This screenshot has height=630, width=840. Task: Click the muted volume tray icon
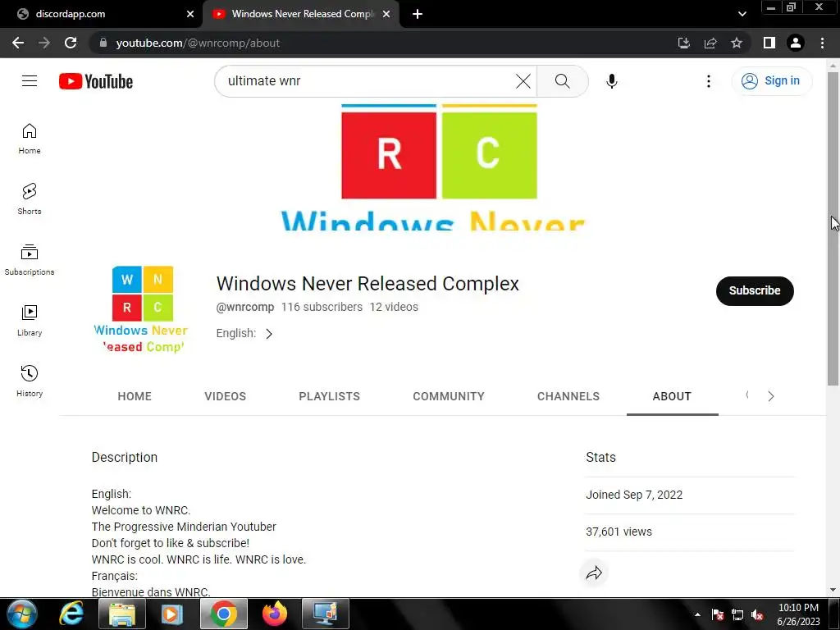(x=757, y=615)
